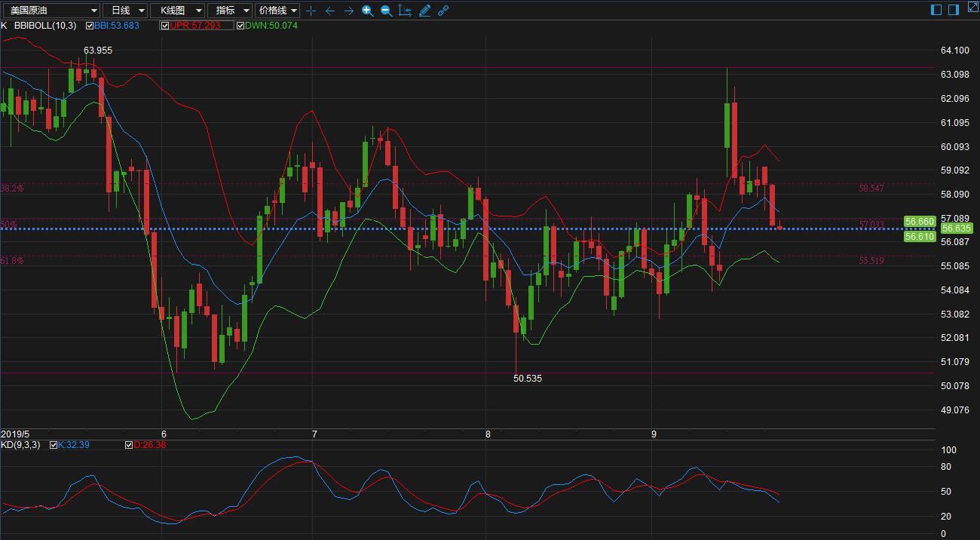The height and width of the screenshot is (540, 980).
Task: Disable the KD indicator K line checkbox
Action: point(54,445)
